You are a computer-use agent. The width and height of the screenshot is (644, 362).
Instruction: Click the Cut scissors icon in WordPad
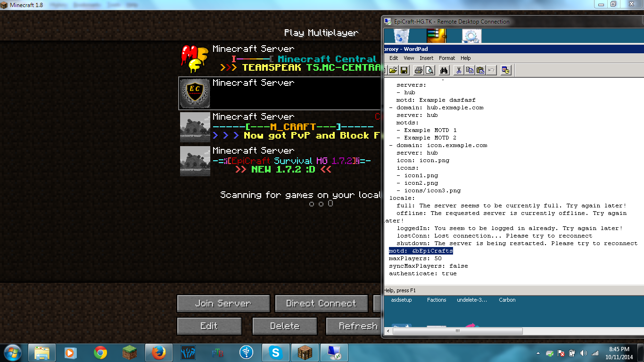[x=458, y=70]
